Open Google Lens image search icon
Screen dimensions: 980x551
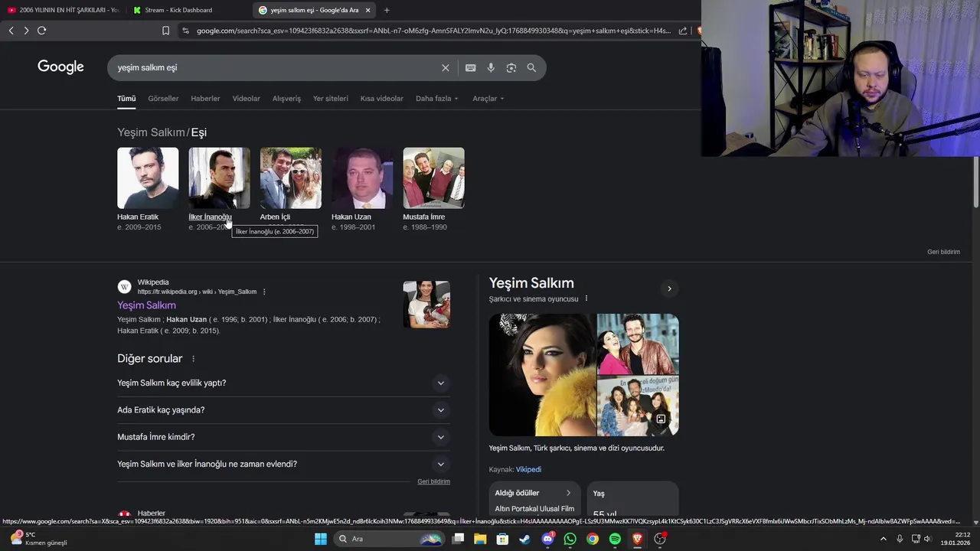(511, 68)
